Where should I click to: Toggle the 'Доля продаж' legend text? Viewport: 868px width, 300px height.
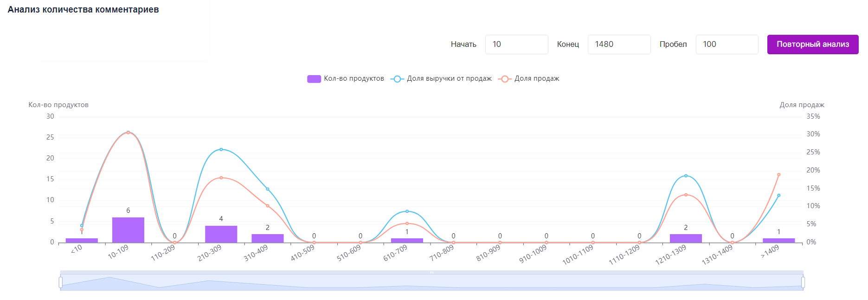click(x=537, y=79)
